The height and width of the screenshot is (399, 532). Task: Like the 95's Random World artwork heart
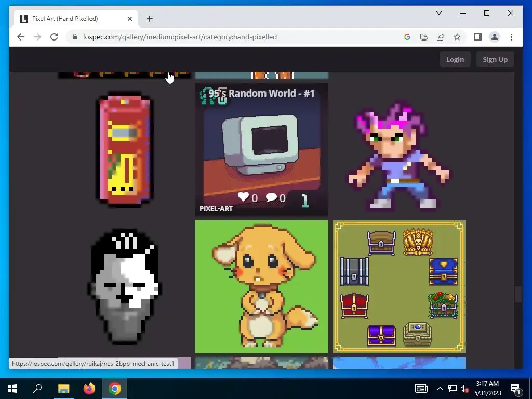click(x=243, y=196)
